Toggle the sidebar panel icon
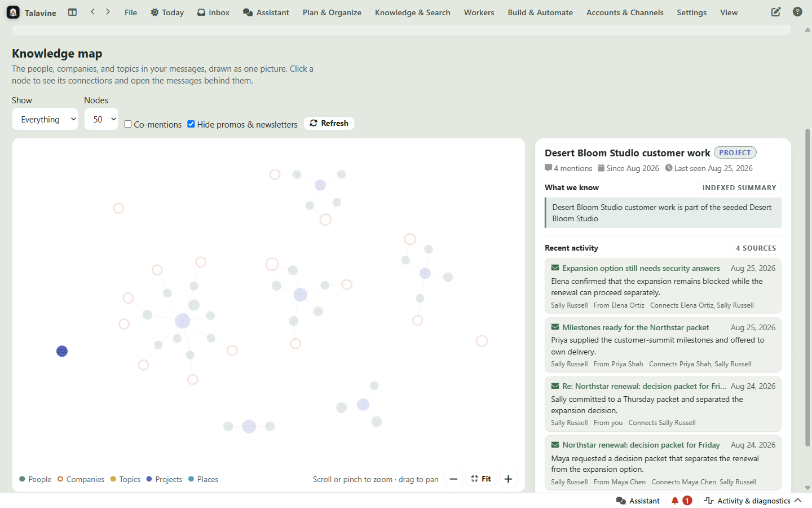This screenshot has width=812, height=508. [72, 12]
